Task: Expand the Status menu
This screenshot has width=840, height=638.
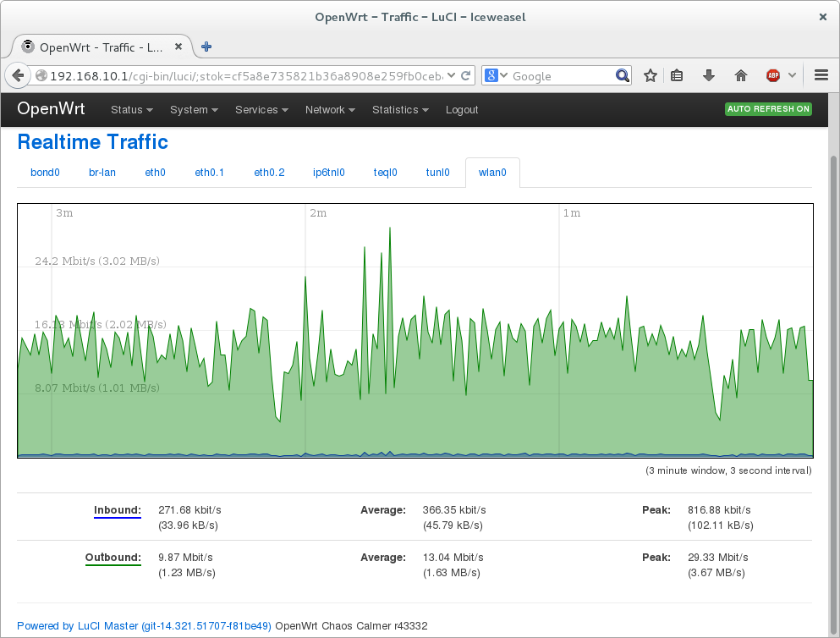Action: (132, 110)
